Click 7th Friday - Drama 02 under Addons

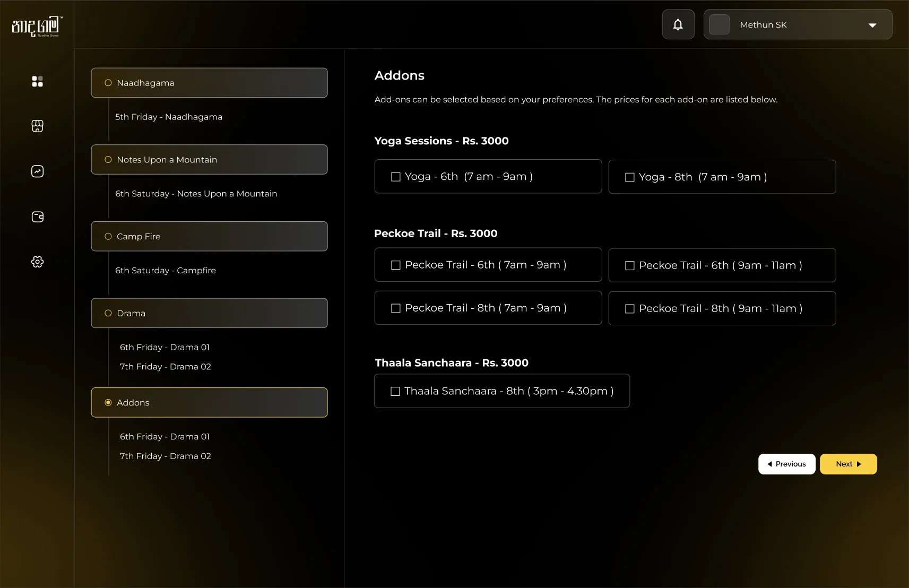pyautogui.click(x=166, y=456)
